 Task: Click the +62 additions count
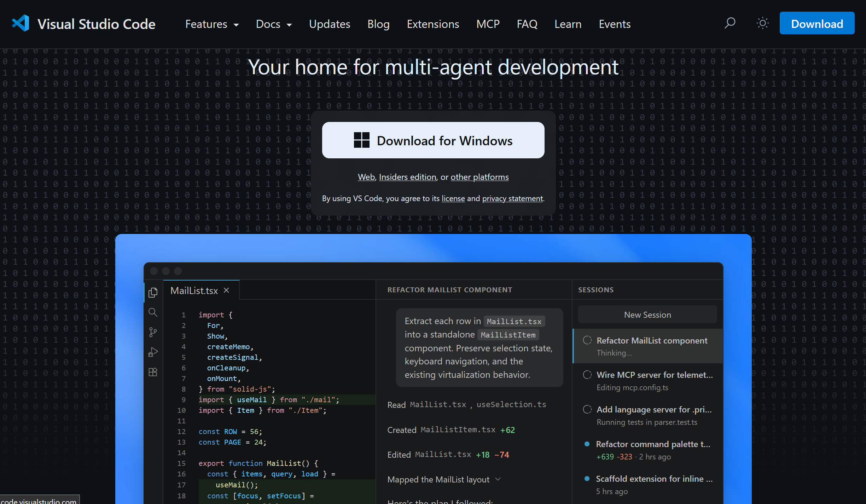coord(507,430)
